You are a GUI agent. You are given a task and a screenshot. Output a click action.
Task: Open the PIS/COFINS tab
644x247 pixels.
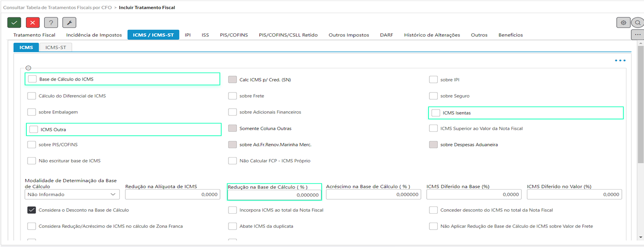233,35
